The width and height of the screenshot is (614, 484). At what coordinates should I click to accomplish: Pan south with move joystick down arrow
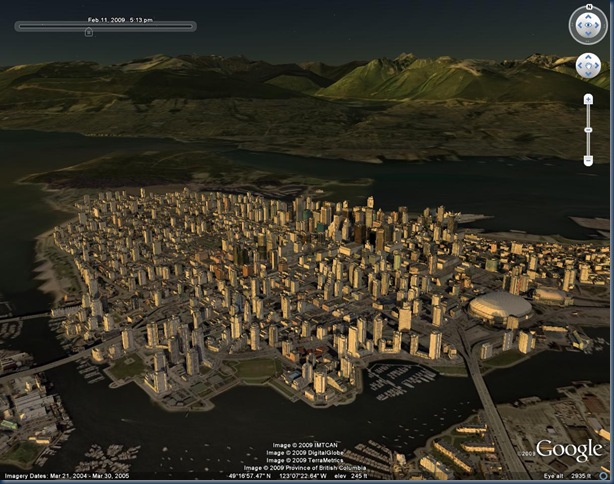click(588, 74)
